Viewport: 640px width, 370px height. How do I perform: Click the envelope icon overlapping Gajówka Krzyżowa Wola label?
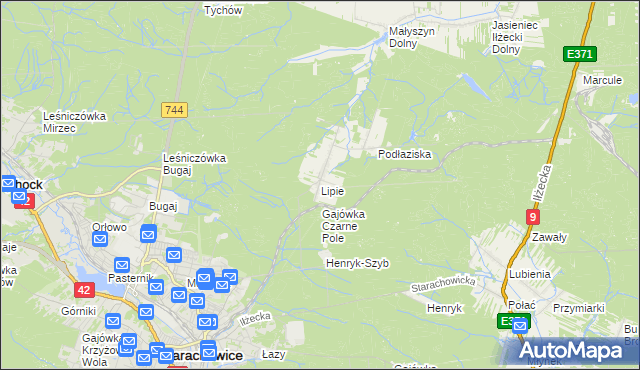click(129, 341)
